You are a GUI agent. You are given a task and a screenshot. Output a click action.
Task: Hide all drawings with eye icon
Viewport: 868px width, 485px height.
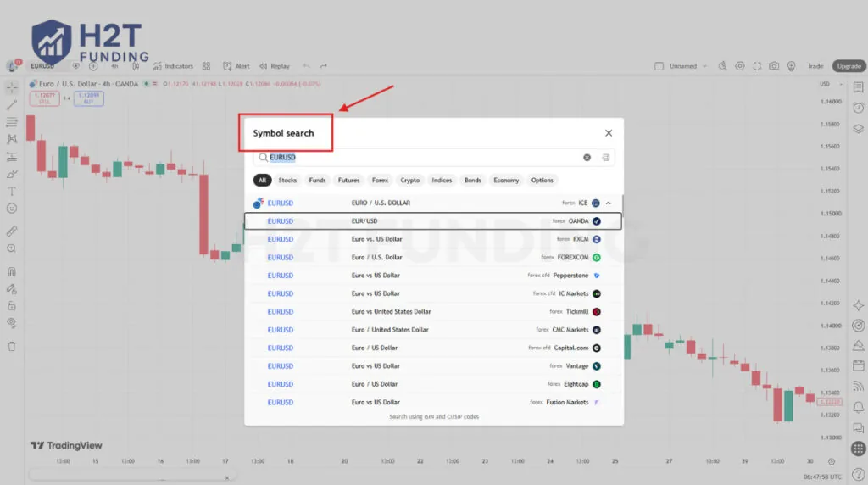click(12, 323)
